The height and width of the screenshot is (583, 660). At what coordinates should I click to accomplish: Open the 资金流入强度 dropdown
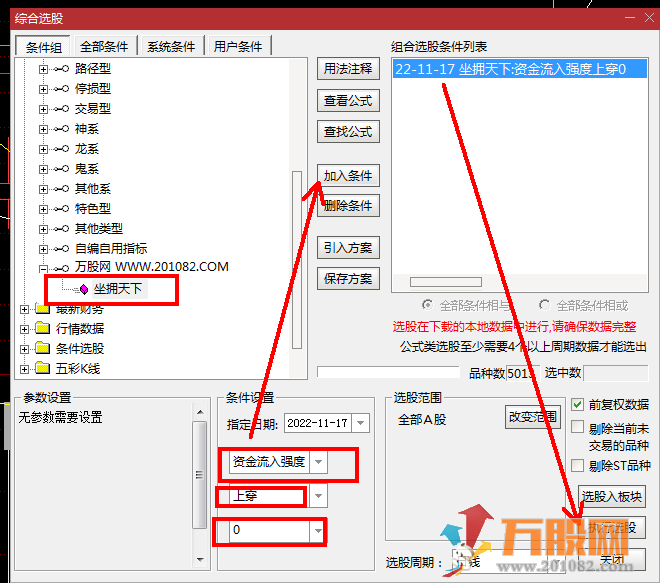pos(319,462)
